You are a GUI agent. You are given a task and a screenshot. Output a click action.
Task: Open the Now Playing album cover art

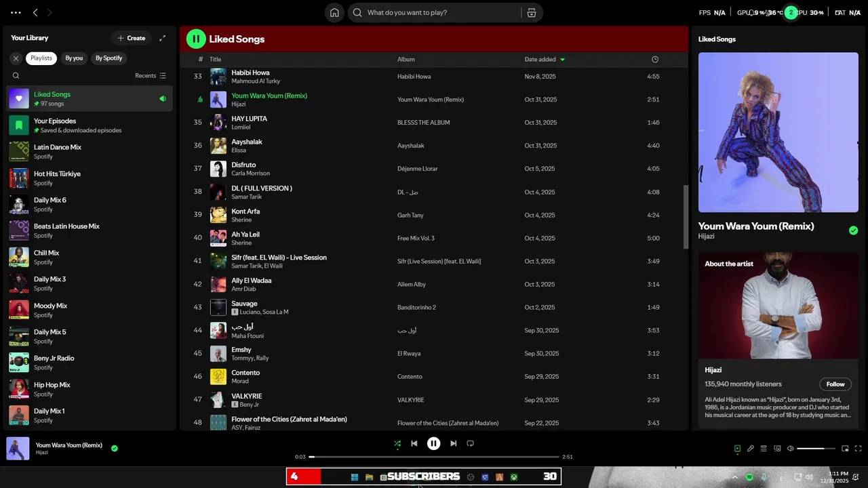point(778,132)
